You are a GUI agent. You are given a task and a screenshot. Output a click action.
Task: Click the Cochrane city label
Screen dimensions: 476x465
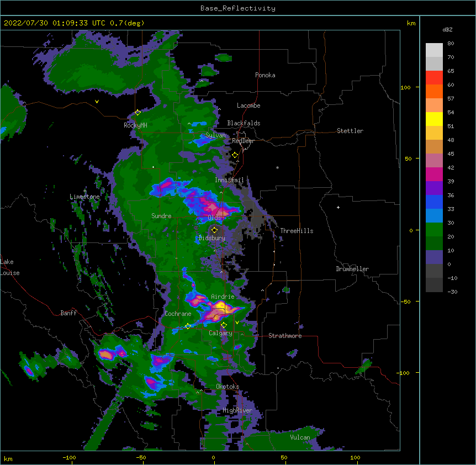[178, 314]
